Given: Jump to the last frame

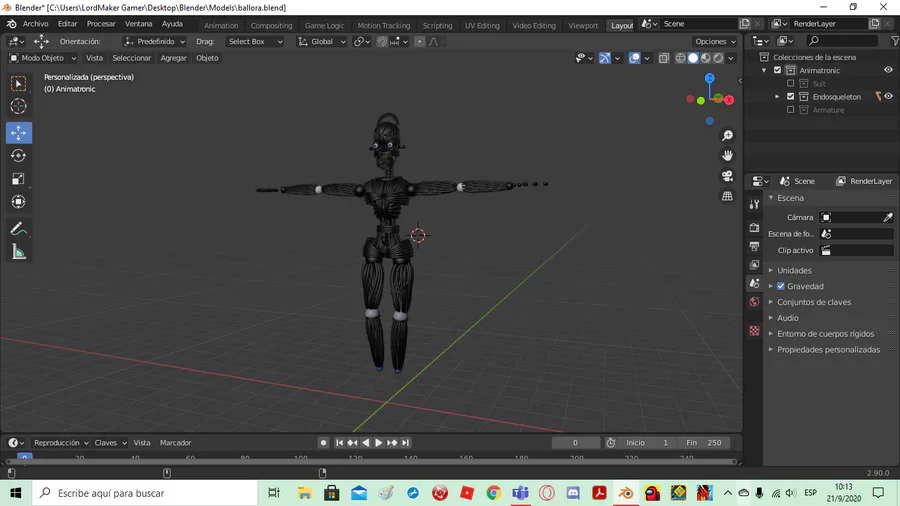Looking at the screenshot, I should click(406, 443).
